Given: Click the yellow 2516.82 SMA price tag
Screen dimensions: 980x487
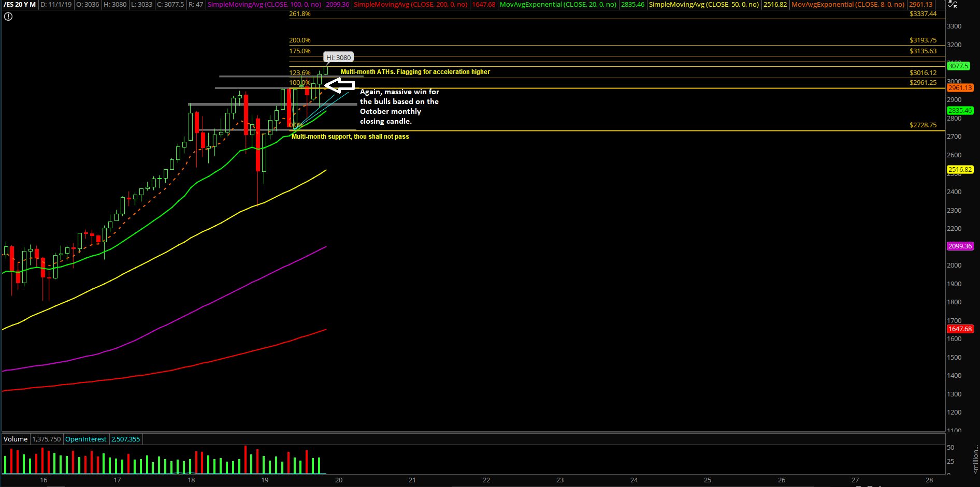Looking at the screenshot, I should click(960, 169).
